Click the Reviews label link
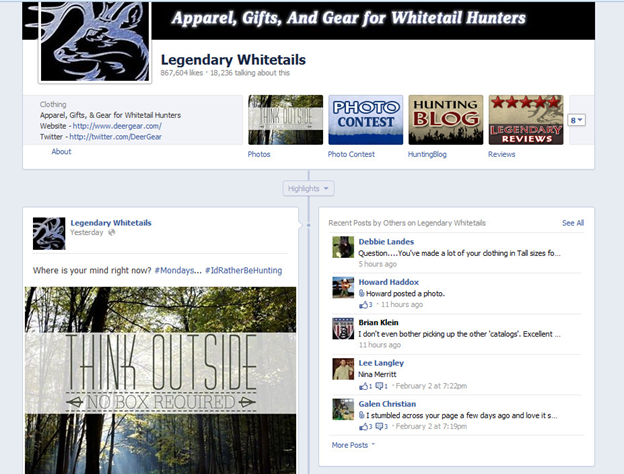Viewport: 624px width, 474px height. pos(501,154)
